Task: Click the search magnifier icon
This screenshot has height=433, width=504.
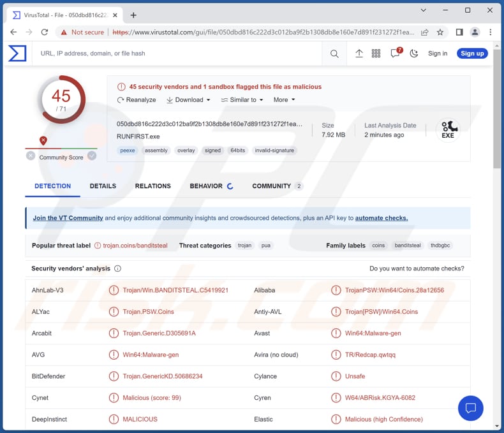Action: pyautogui.click(x=334, y=54)
